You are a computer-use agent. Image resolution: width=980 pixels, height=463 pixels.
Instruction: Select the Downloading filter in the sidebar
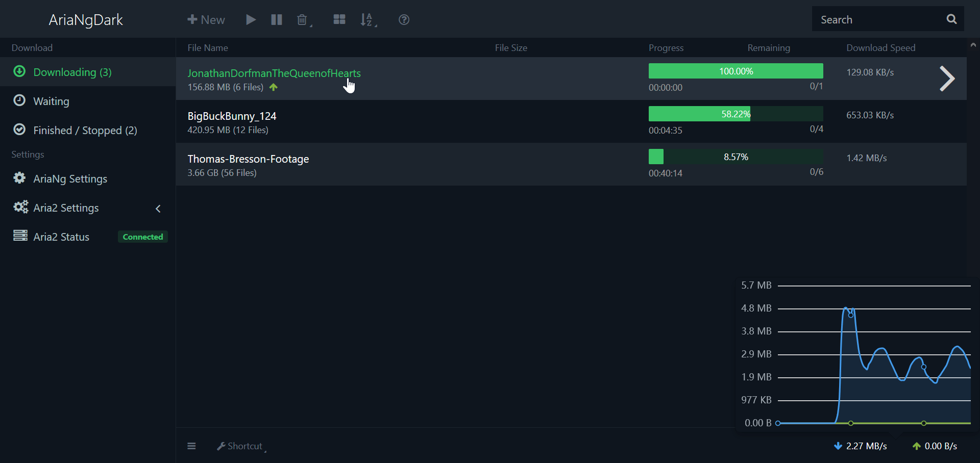pyautogui.click(x=72, y=72)
